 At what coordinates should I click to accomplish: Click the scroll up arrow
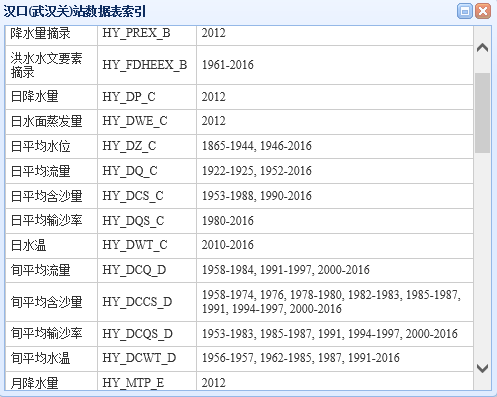tap(482, 48)
